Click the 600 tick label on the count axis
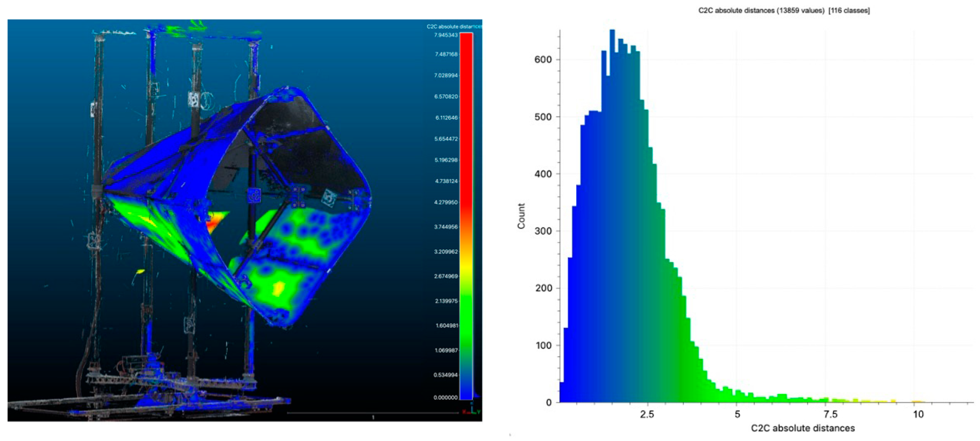This screenshot has height=441, width=980. point(543,60)
